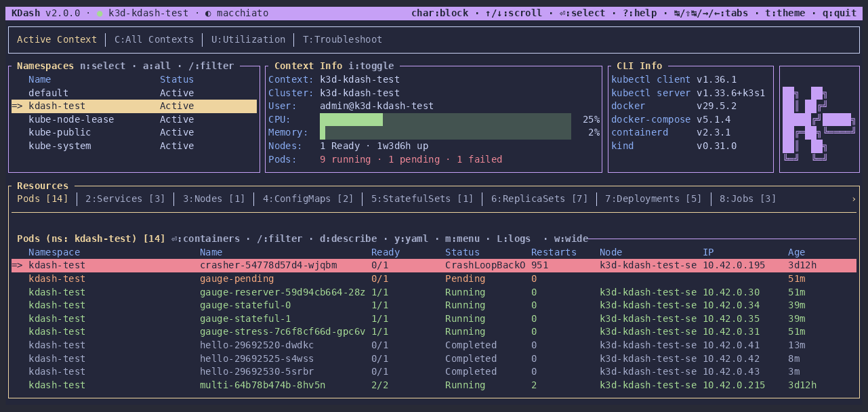Open the 6:ReplicaSets [7] tab

point(539,199)
